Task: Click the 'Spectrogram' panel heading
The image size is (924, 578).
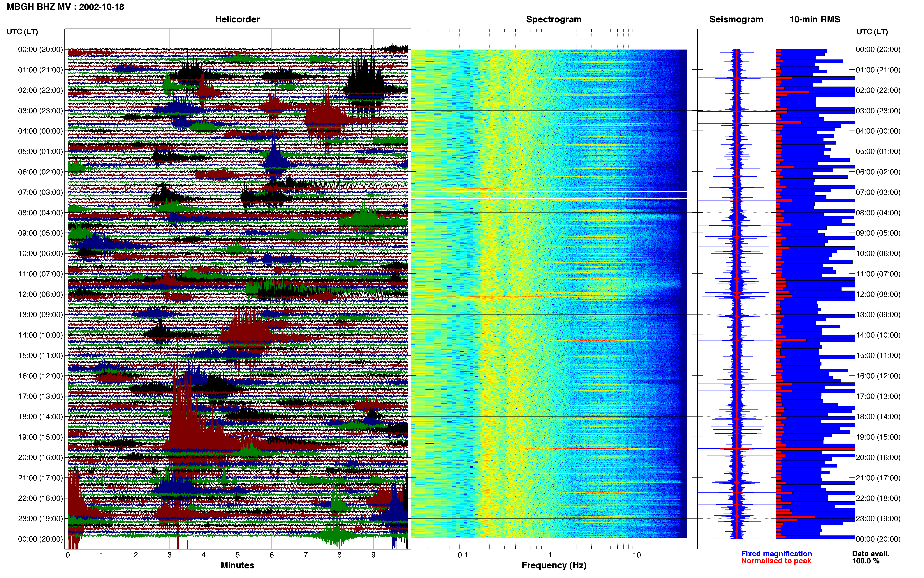Action: (554, 20)
